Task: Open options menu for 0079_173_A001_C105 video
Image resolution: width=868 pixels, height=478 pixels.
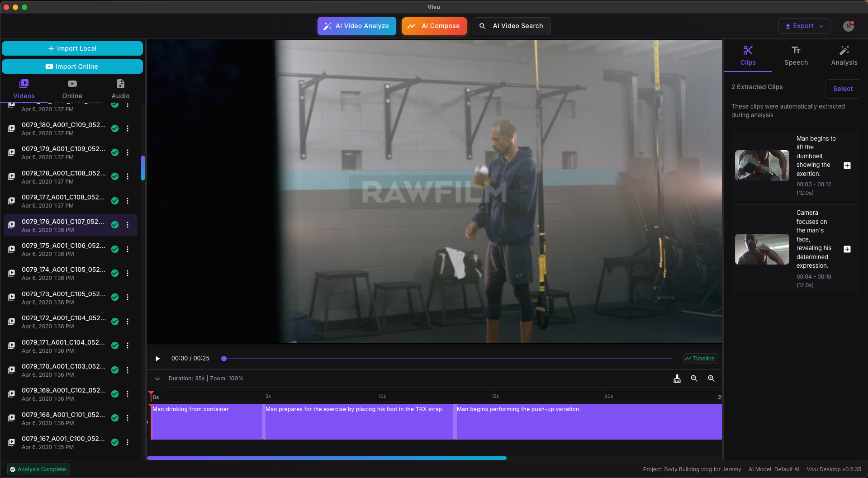Action: click(128, 297)
